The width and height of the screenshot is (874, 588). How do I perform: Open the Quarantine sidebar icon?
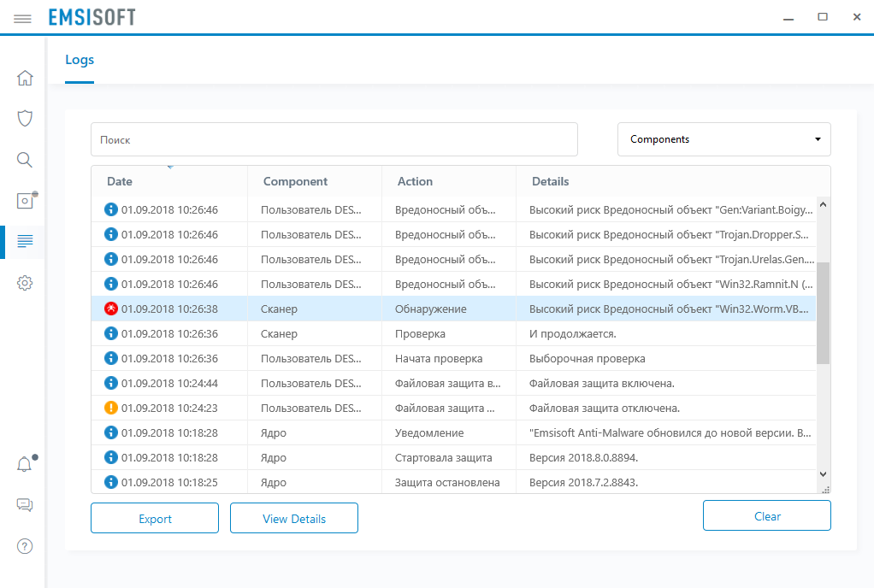click(25, 201)
